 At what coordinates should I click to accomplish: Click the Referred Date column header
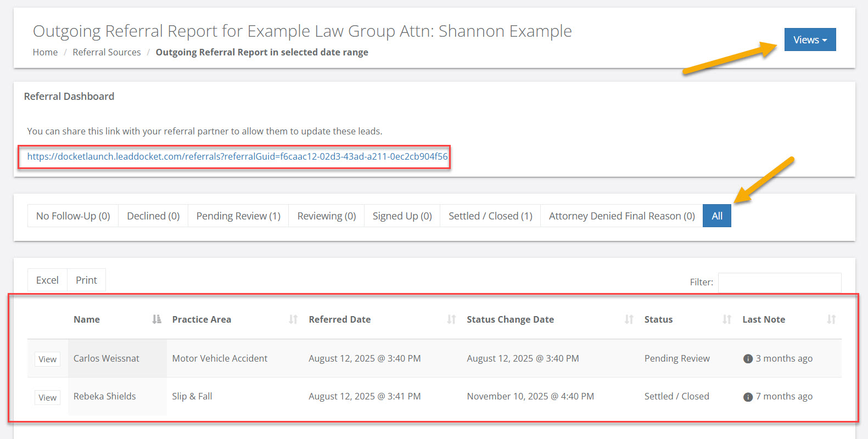(x=382, y=319)
